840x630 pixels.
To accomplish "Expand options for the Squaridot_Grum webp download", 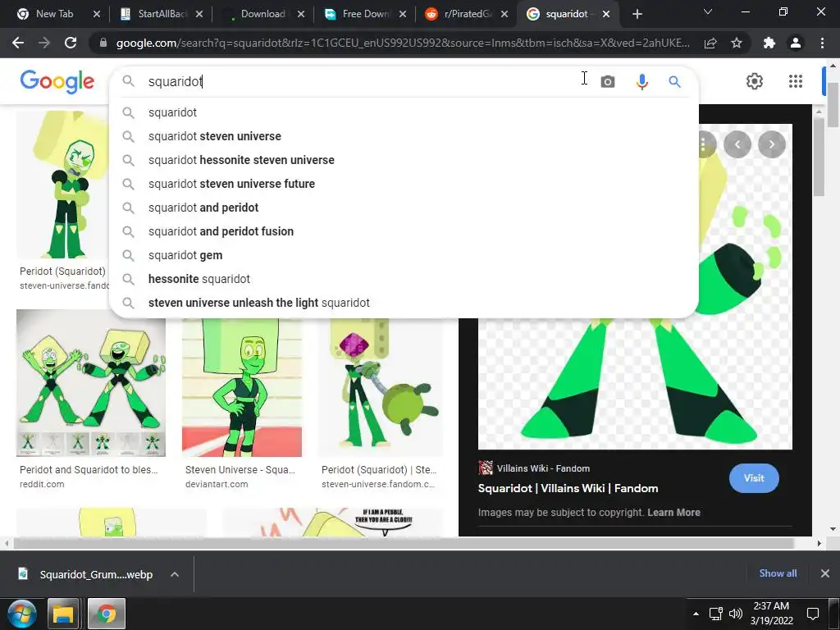I will [x=175, y=574].
